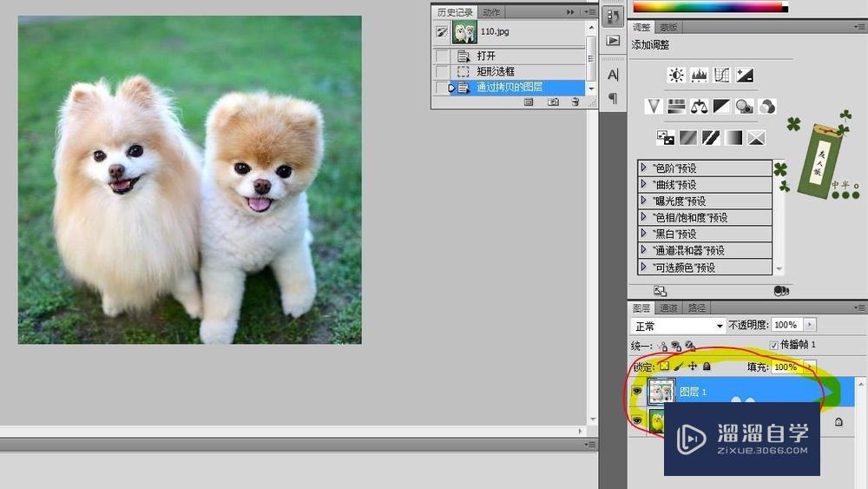Expand the "色相/饱和度"预设 list
Screen dimensions: 868x489
pyautogui.click(x=643, y=217)
